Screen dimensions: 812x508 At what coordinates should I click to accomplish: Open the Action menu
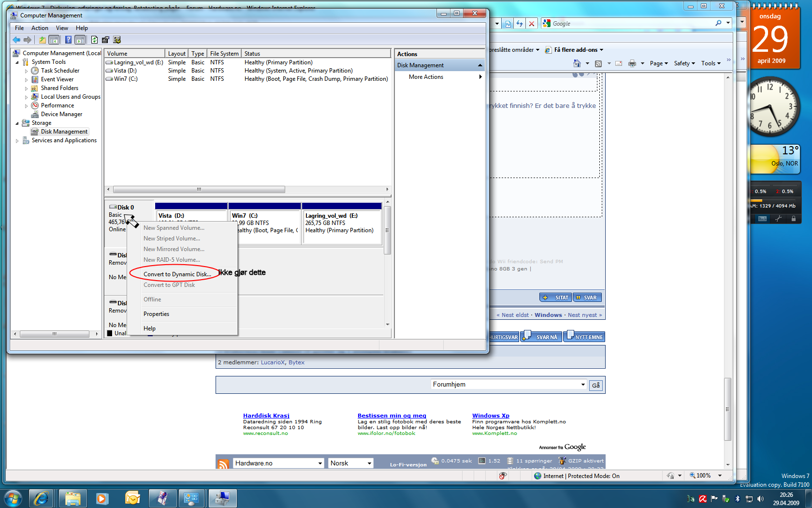(40, 28)
